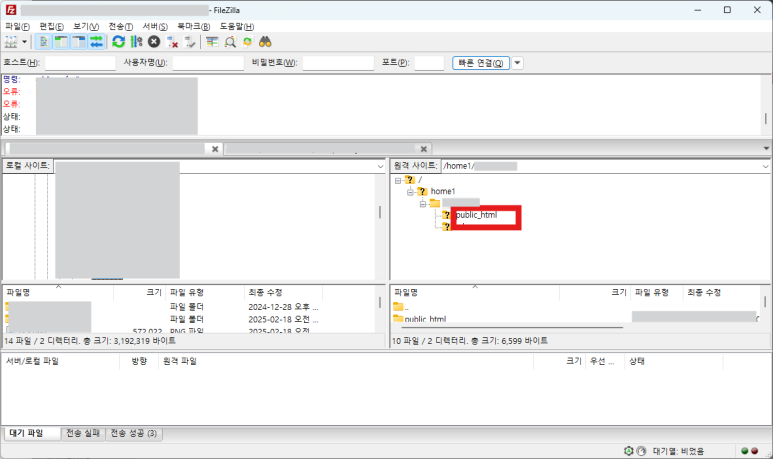
Task: Search for files with binoculars icon
Action: (x=265, y=42)
